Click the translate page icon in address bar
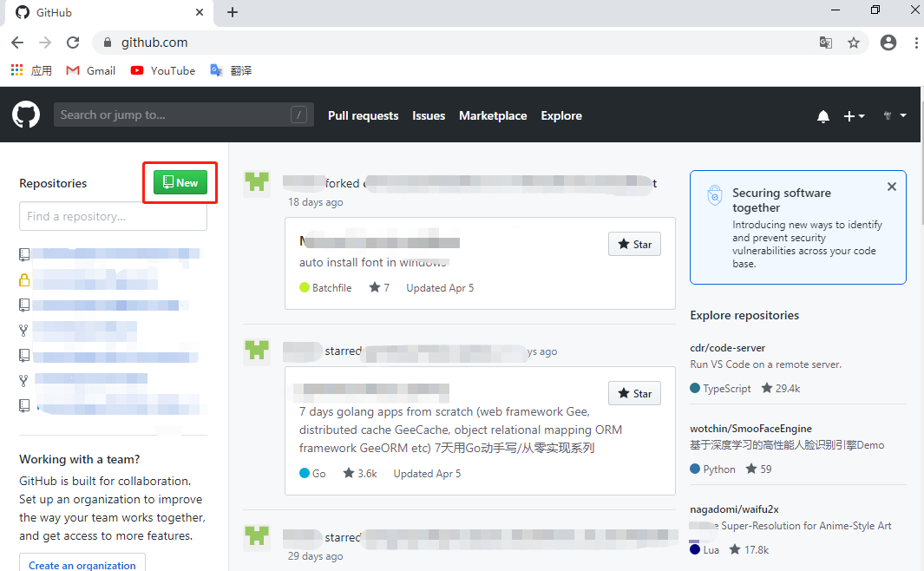 tap(826, 43)
